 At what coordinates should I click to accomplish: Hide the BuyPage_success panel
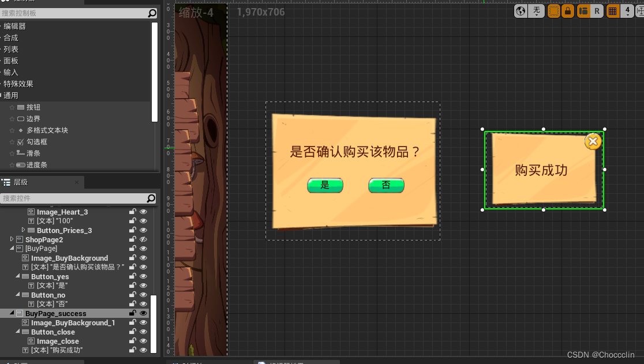[143, 313]
